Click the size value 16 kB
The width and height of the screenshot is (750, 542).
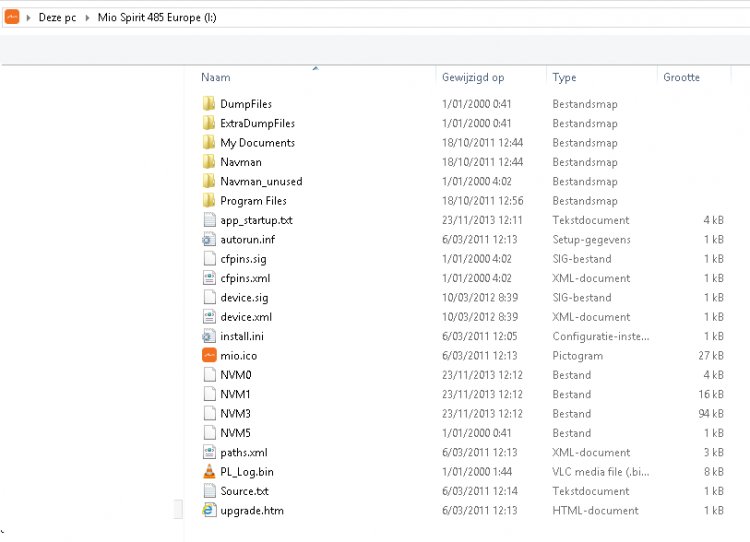tap(711, 394)
